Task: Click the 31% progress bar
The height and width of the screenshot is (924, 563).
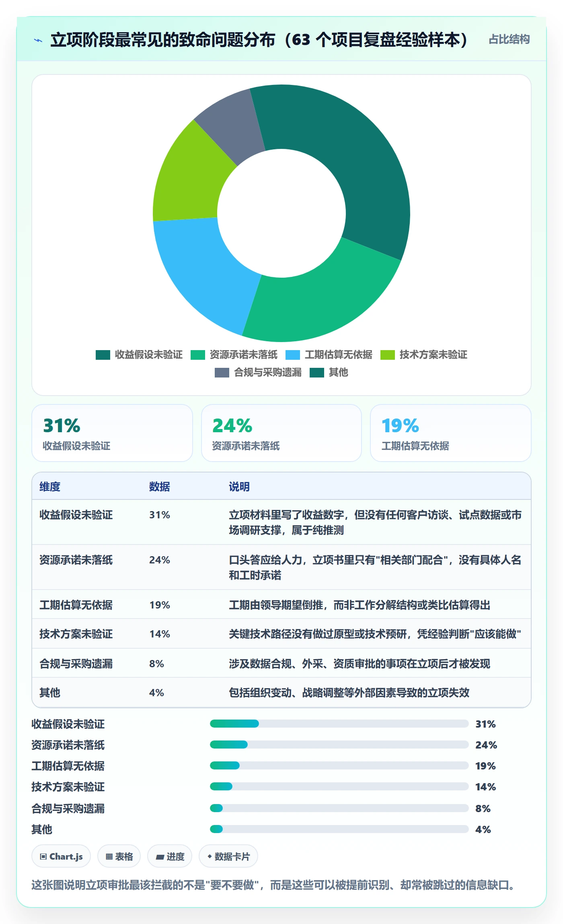Action: 339,724
